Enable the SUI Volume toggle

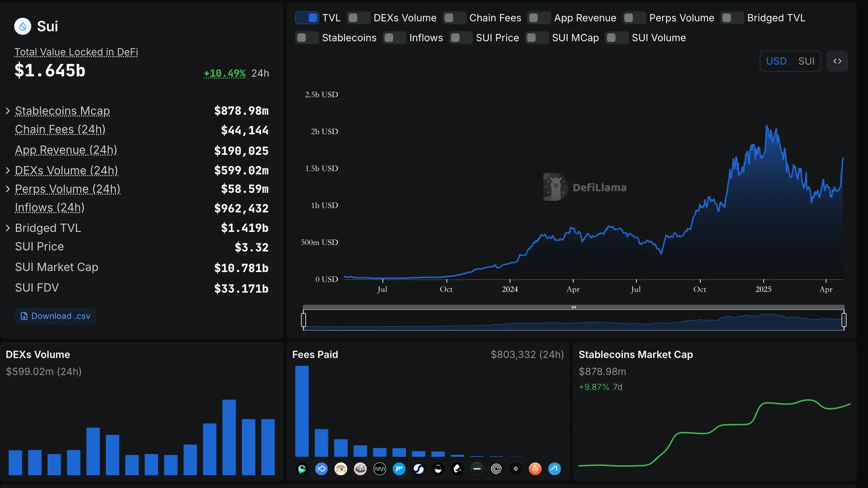(617, 38)
